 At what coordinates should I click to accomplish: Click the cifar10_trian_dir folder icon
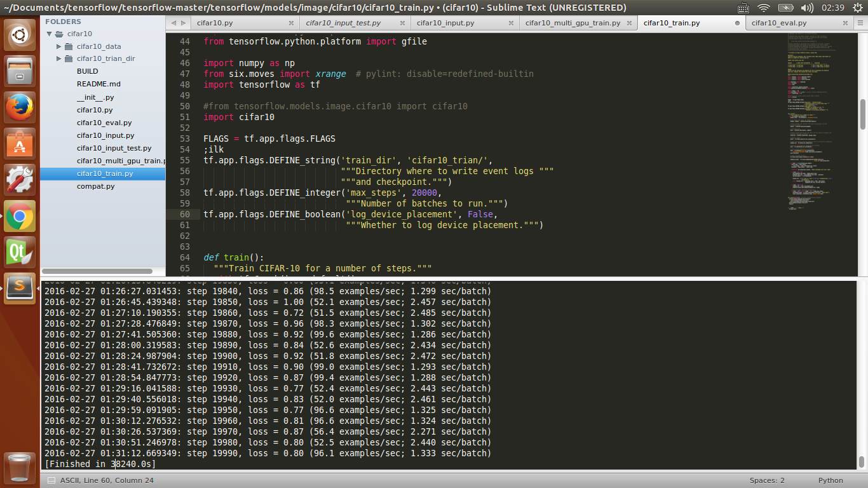[x=69, y=58]
